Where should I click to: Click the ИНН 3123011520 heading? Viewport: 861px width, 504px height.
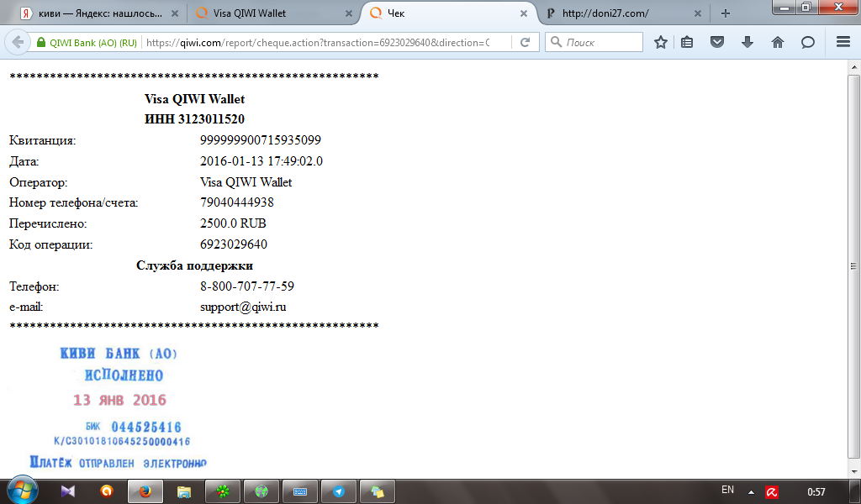pyautogui.click(x=194, y=119)
